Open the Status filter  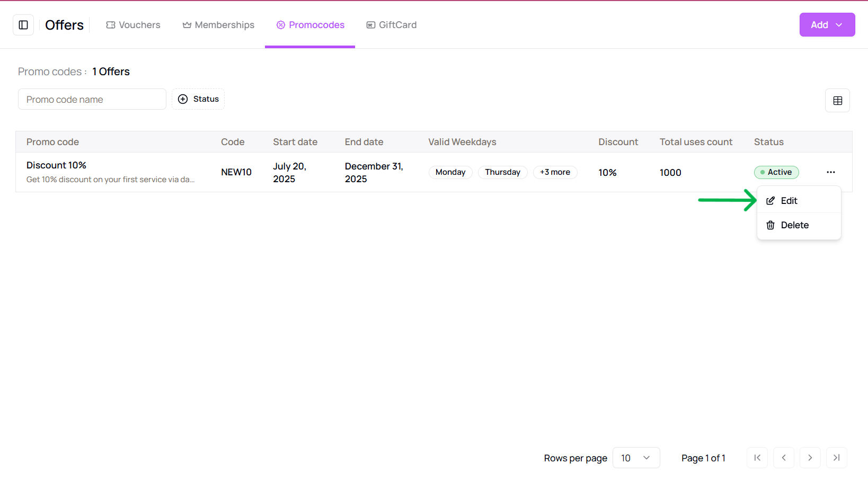[198, 99]
